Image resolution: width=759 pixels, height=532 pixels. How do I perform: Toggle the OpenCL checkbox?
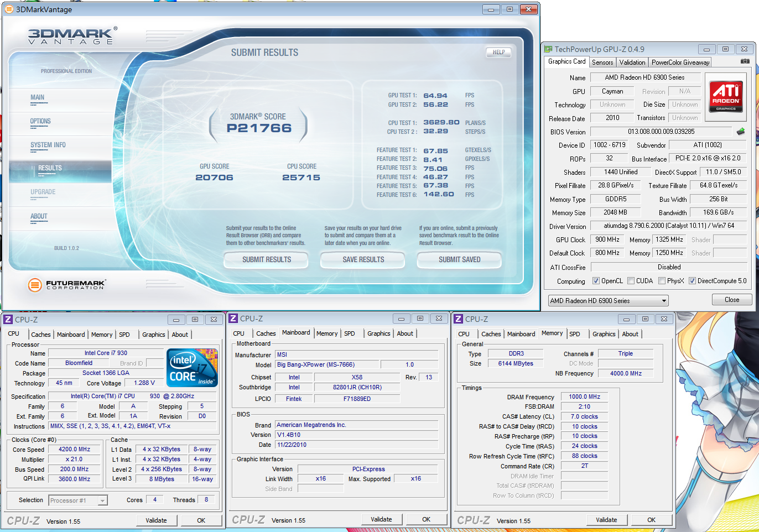point(596,281)
